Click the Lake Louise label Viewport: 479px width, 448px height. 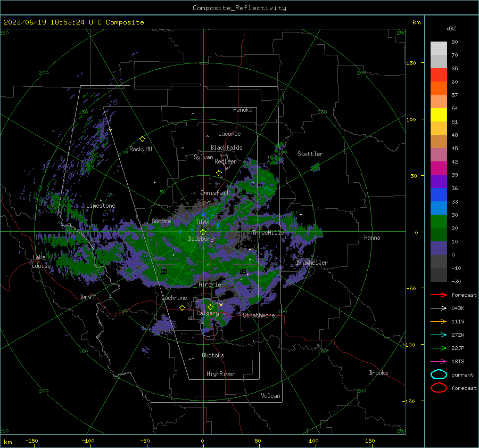41,262
